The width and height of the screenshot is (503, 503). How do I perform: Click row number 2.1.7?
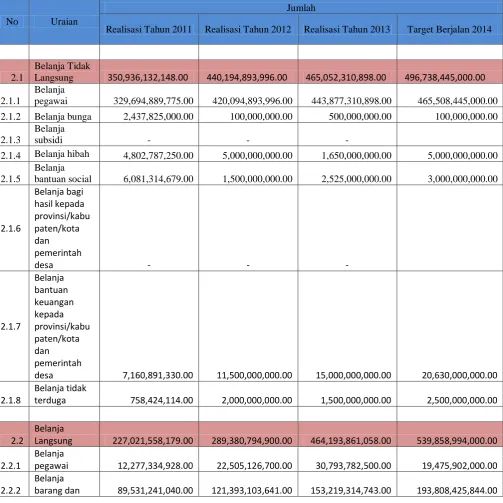pos(10,327)
